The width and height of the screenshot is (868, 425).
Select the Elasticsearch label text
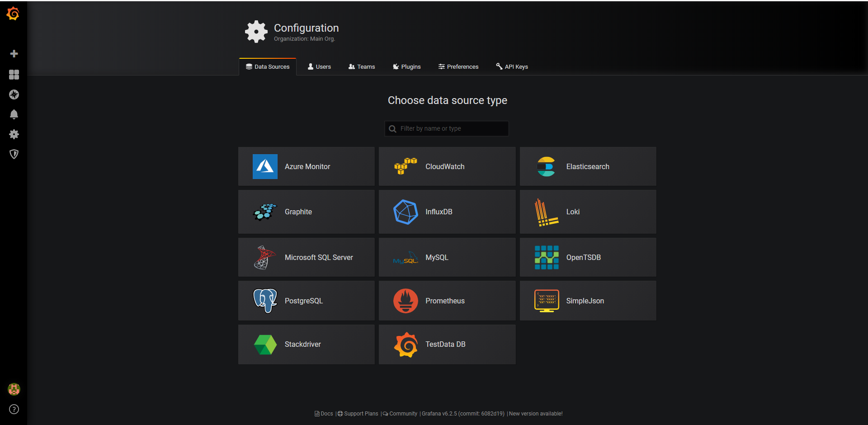click(x=588, y=167)
